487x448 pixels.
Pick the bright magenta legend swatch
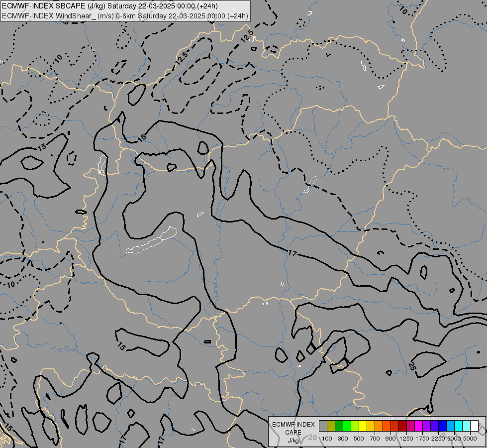coord(419,426)
